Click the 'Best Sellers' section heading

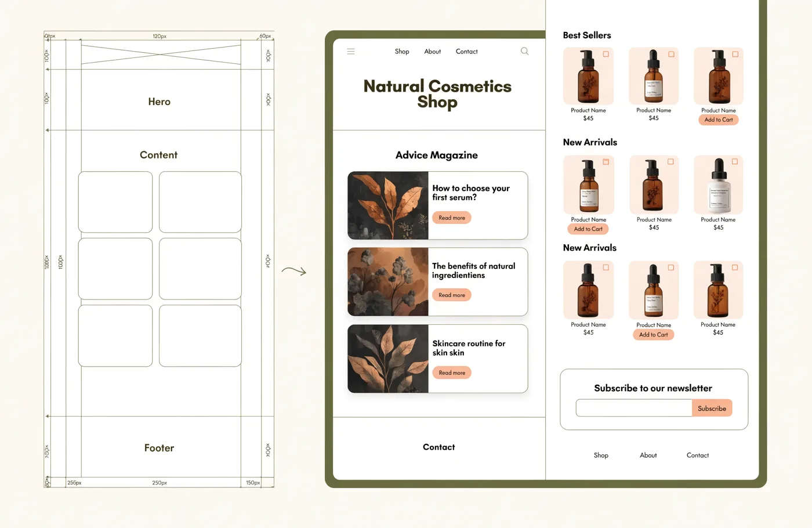click(587, 35)
